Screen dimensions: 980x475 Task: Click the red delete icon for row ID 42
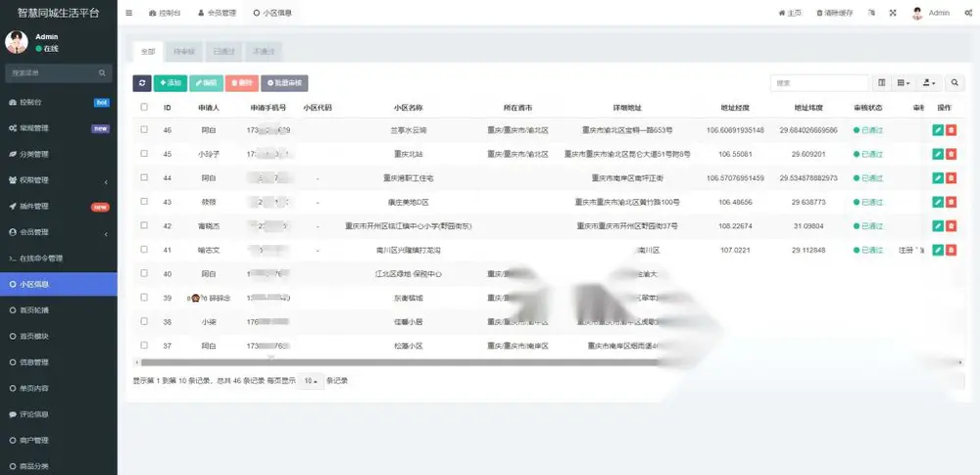[x=951, y=225]
